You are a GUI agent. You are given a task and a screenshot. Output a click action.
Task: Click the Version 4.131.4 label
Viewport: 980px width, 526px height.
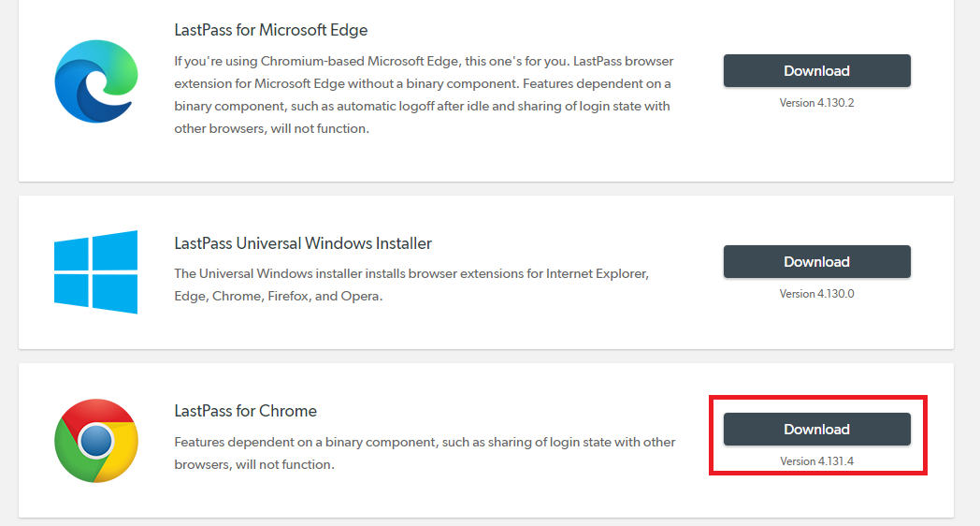816,461
